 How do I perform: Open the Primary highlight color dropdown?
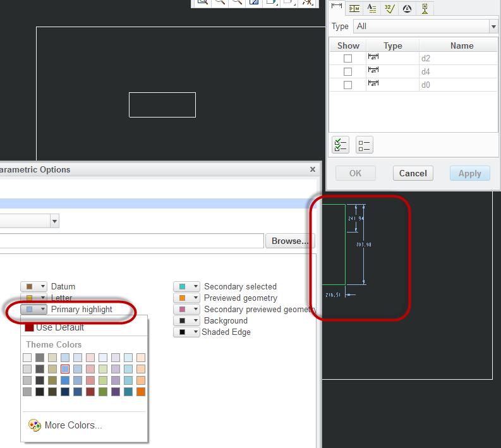click(x=34, y=310)
